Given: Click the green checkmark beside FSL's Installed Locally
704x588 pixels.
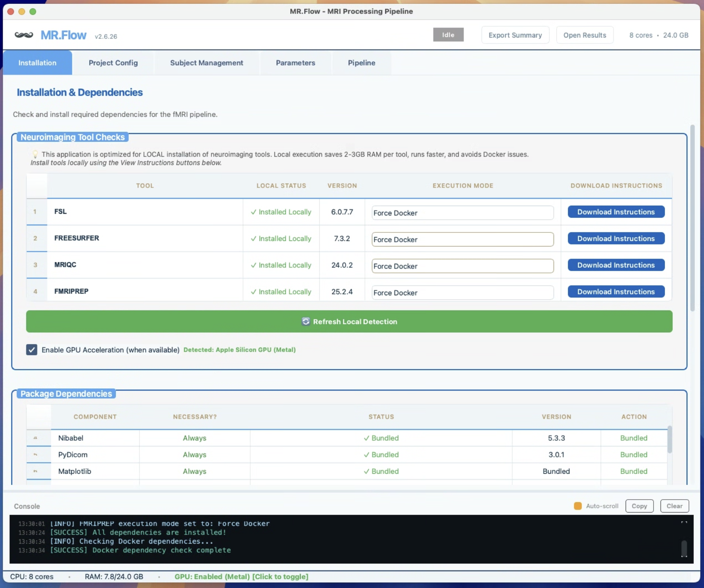Looking at the screenshot, I should pyautogui.click(x=254, y=212).
